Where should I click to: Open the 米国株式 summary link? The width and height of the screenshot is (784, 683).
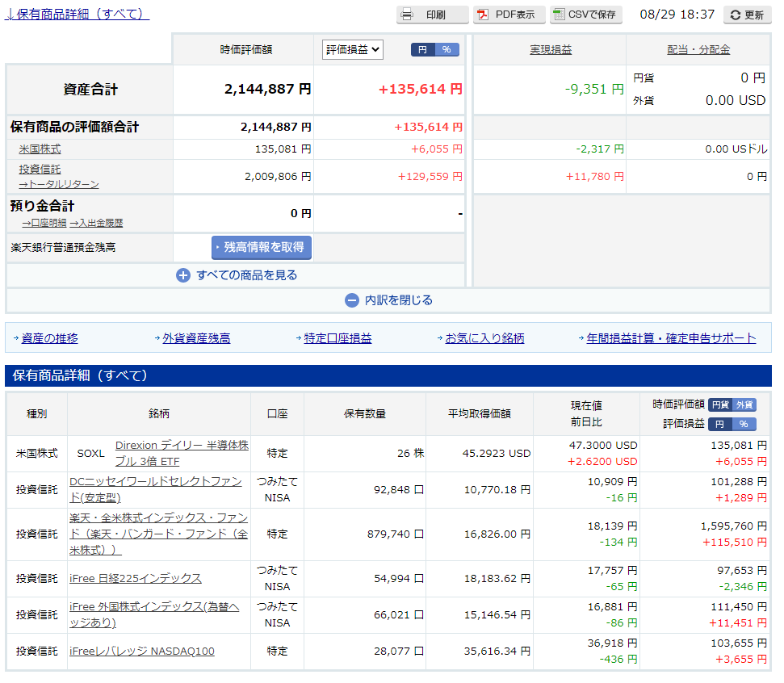40,149
